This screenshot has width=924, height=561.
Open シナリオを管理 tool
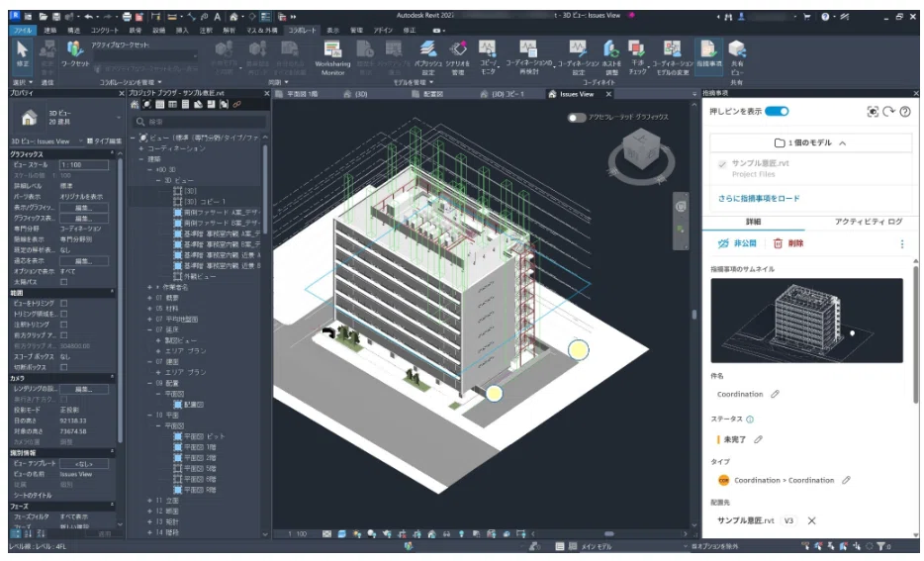[x=457, y=57]
